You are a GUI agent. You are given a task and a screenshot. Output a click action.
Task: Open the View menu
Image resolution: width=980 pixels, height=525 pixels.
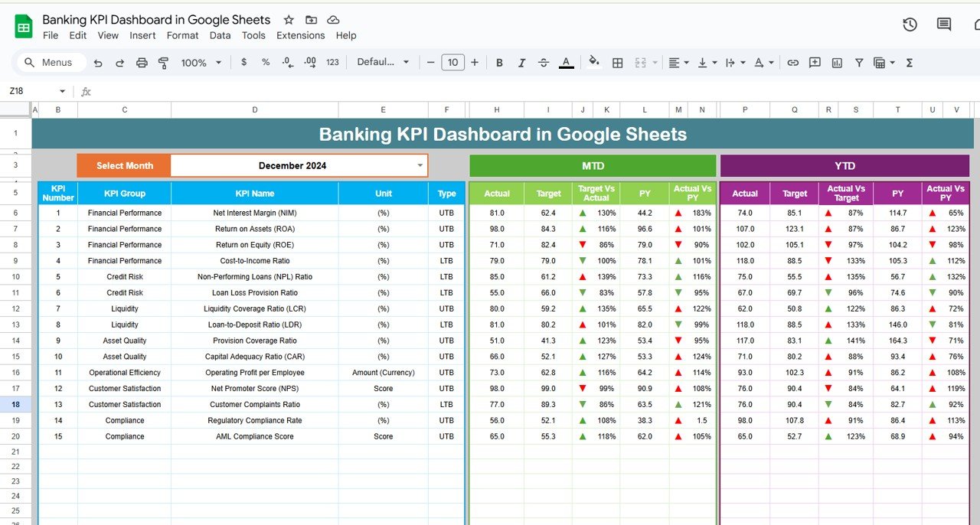tap(108, 35)
